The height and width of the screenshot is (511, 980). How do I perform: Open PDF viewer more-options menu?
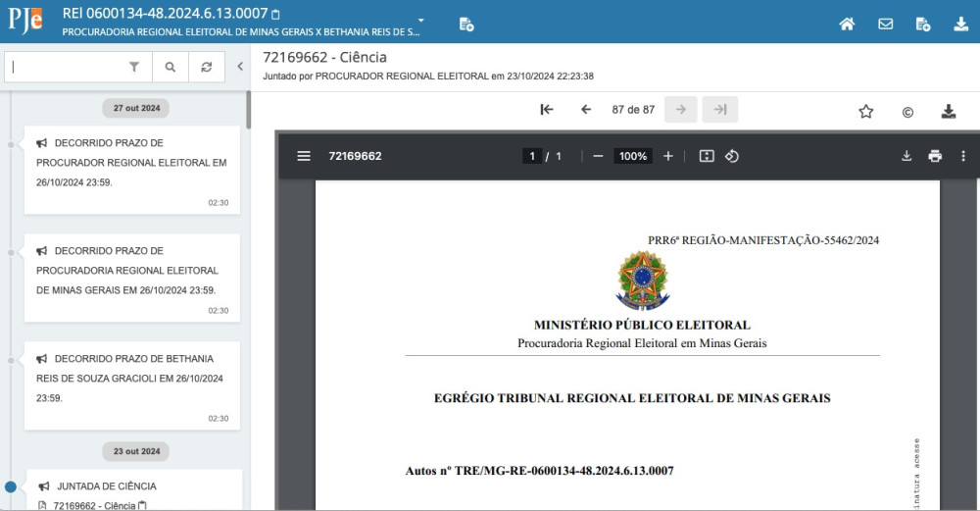click(x=963, y=156)
